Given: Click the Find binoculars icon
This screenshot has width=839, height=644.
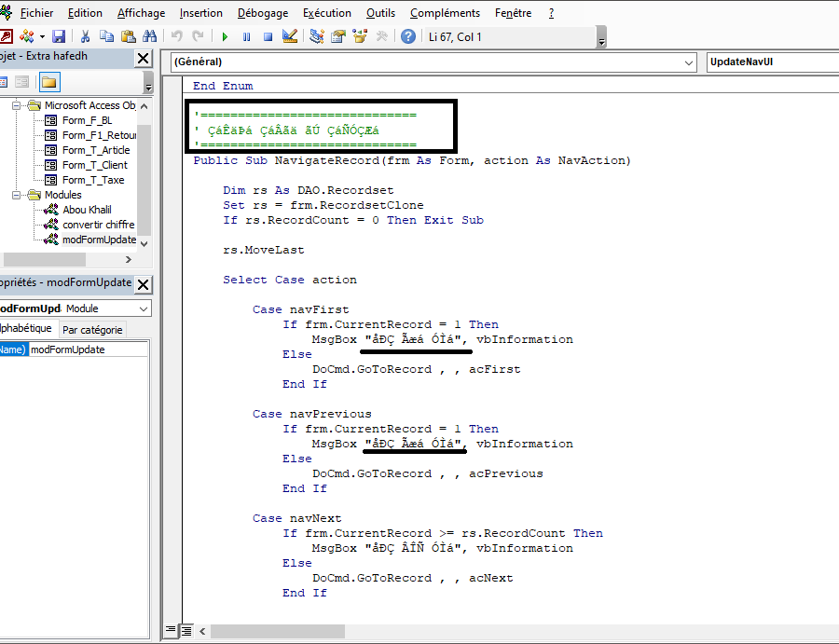Looking at the screenshot, I should [150, 36].
